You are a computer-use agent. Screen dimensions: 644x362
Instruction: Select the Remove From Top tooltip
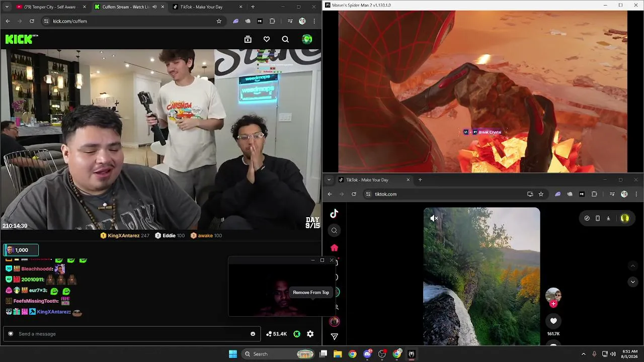coord(311,293)
